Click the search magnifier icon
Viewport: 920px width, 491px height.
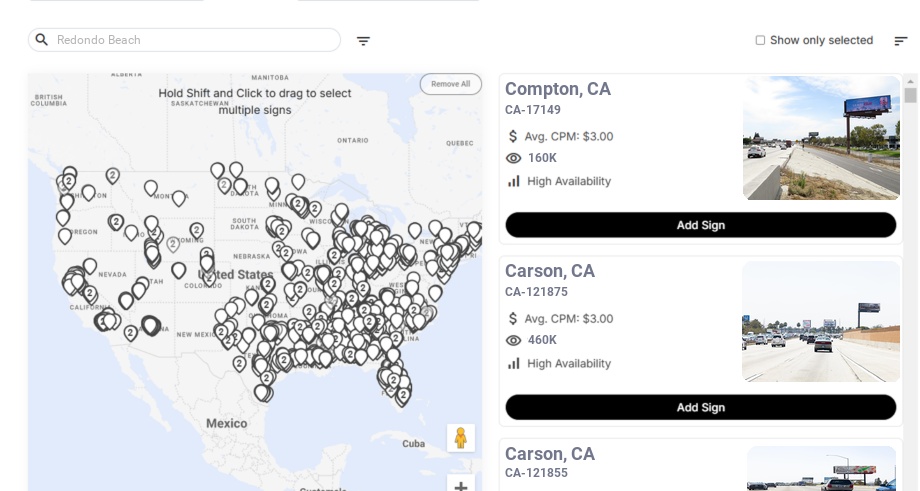click(42, 40)
